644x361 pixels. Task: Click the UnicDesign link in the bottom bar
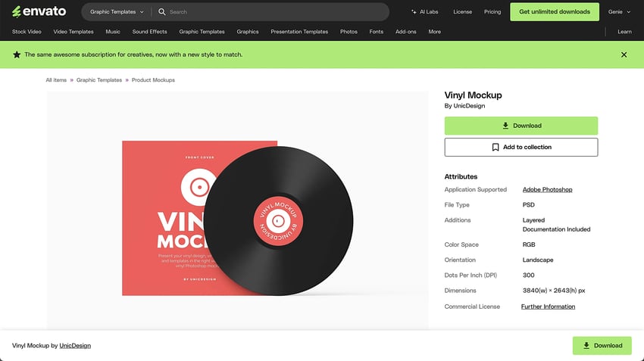(75, 345)
